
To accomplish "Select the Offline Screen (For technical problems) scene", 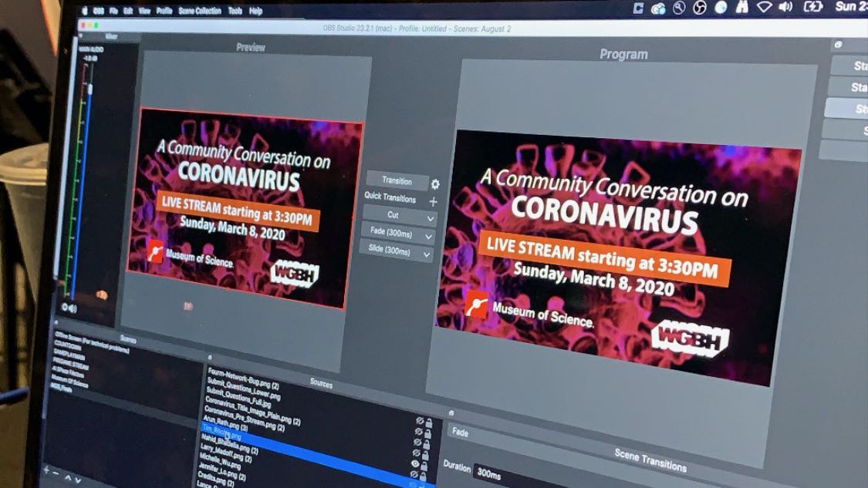I will [x=91, y=342].
